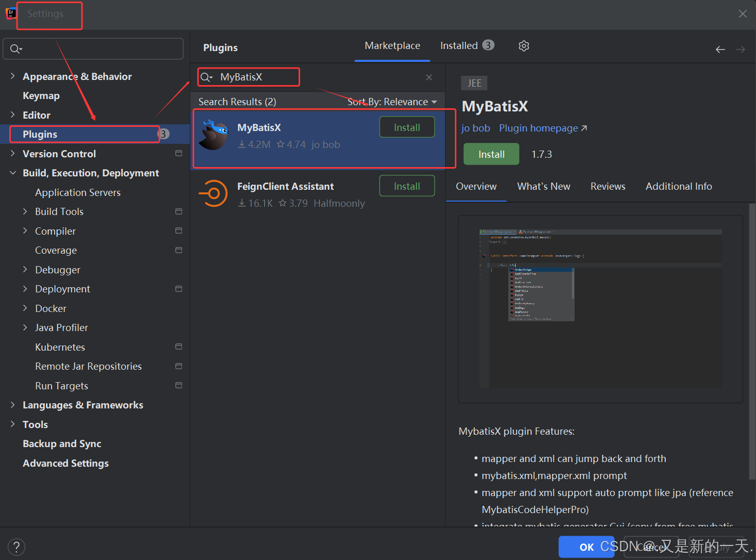Click project-level icon beside Remote Jar Repositories
756x560 pixels.
[179, 366]
